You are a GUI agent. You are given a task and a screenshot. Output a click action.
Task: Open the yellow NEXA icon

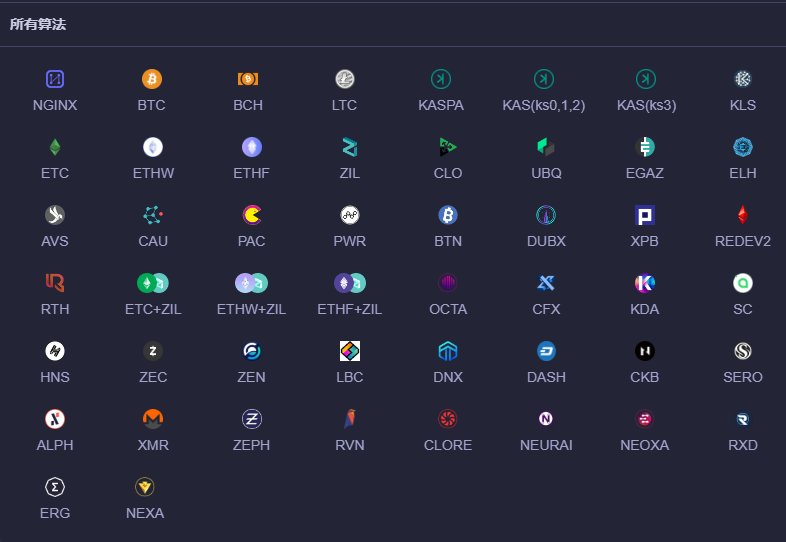[x=145, y=487]
